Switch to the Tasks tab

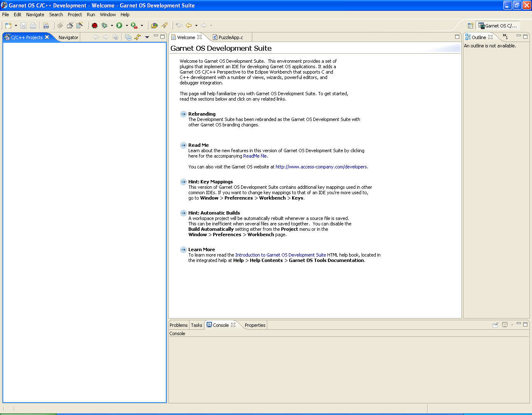(x=197, y=325)
